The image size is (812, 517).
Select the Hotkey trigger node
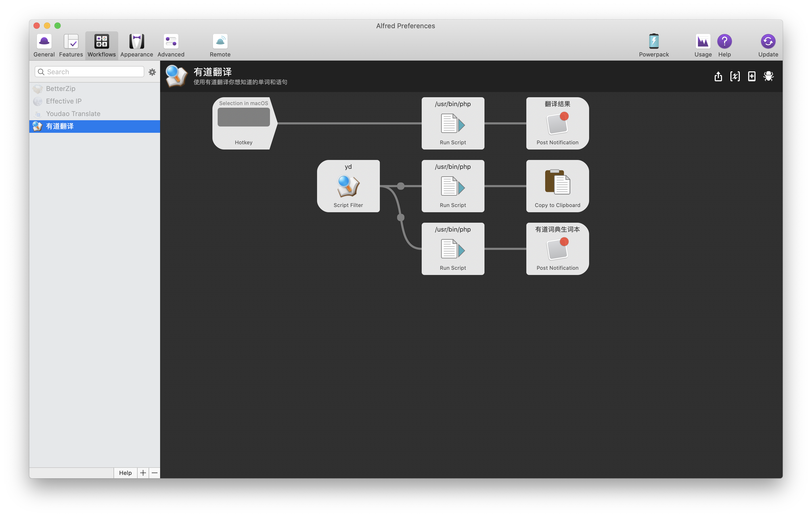click(x=245, y=123)
